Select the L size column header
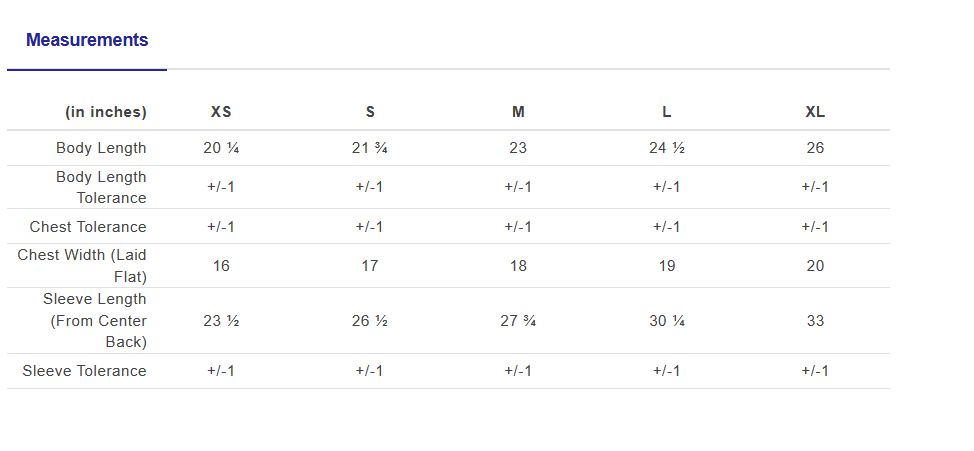974x451 pixels. [667, 112]
